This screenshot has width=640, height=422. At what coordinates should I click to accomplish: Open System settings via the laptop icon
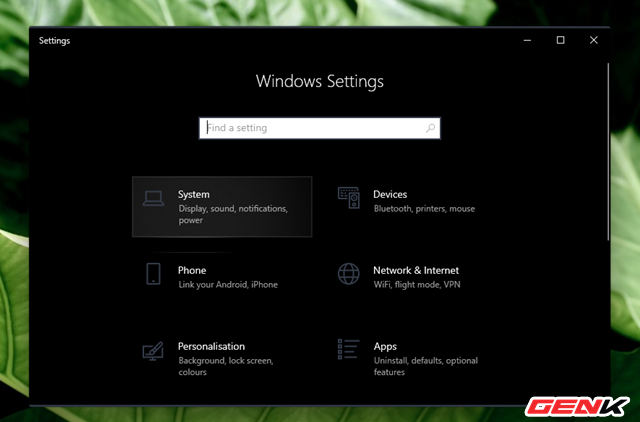153,199
